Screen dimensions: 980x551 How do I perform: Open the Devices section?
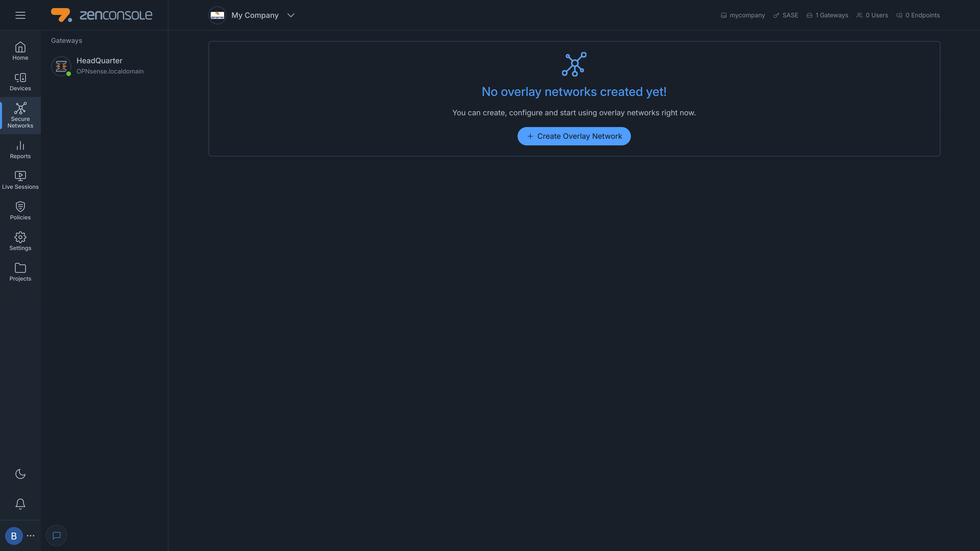[x=20, y=82]
